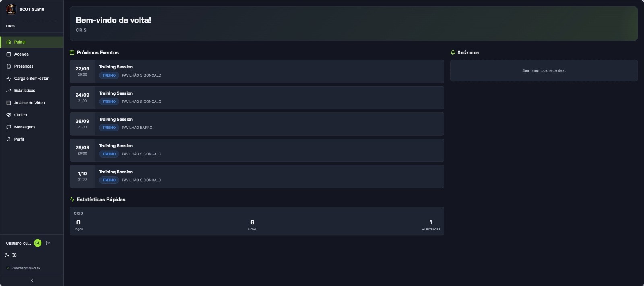Open the 24/09 Training Session event
The width and height of the screenshot is (644, 286).
click(257, 97)
